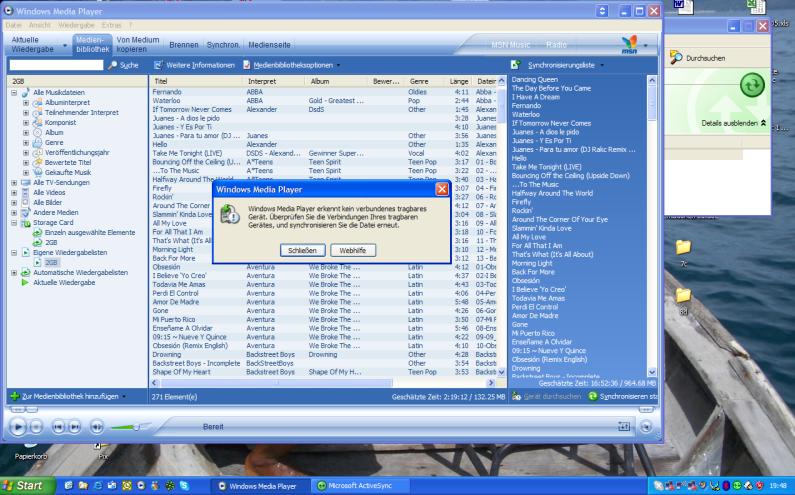Click the Play button
795x495 pixels.
click(x=18, y=427)
